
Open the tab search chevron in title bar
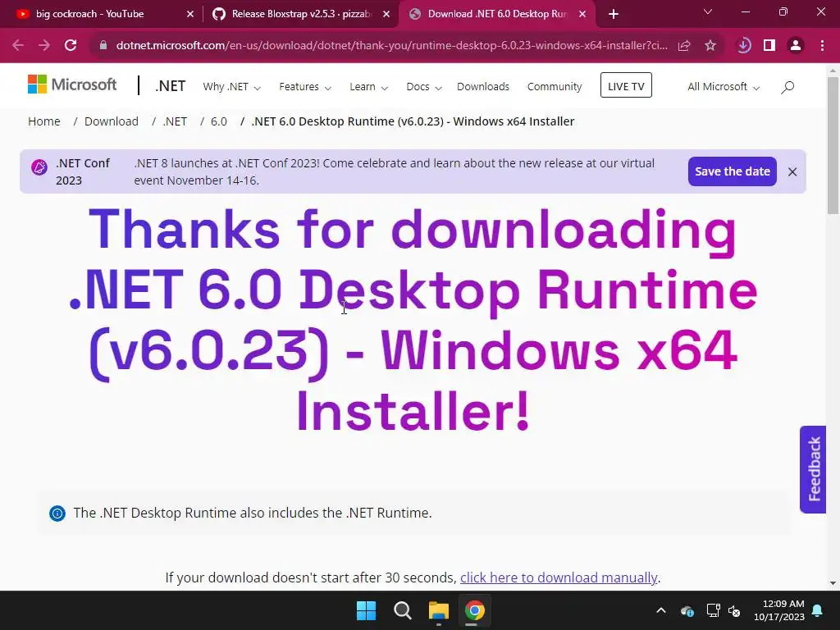tap(708, 11)
